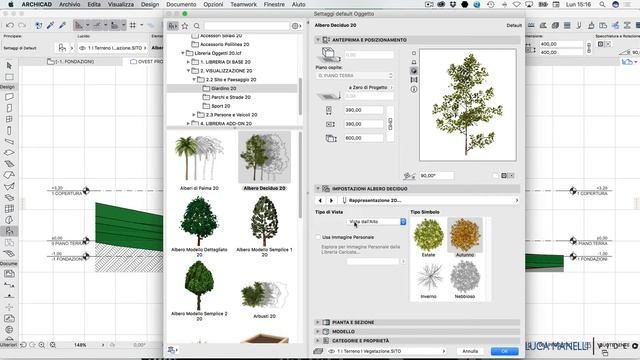Viewport: 640px width, 360px height.
Task: Select Inverno winter symbol type
Action: click(x=429, y=280)
